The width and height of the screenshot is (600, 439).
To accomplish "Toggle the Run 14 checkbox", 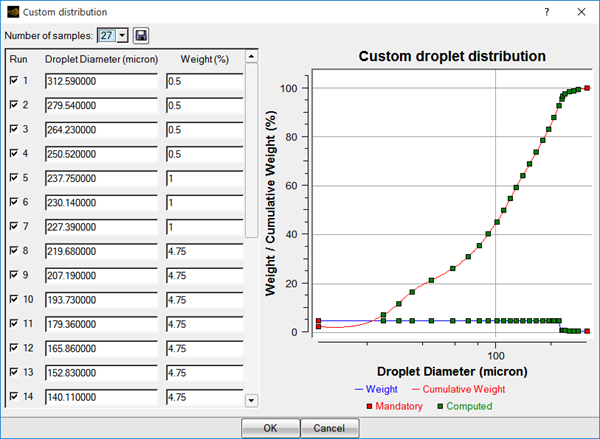I will click(x=13, y=396).
